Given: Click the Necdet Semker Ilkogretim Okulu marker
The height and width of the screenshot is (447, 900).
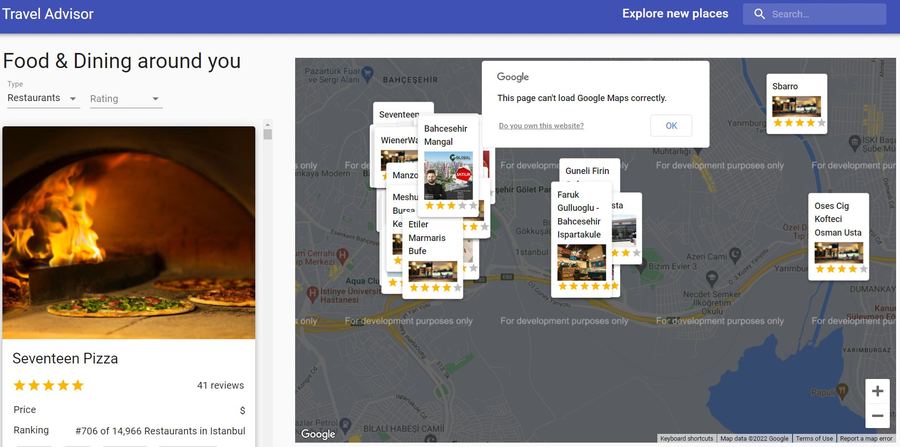Looking at the screenshot, I should click(x=712, y=277).
